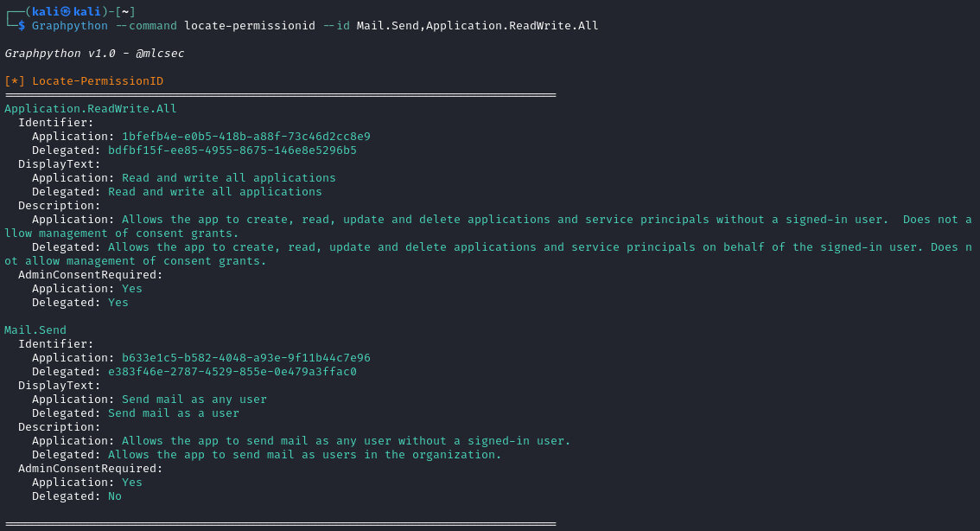This screenshot has width=980, height=531.
Task: Click the "Send mail as a user" text
Action: pos(173,413)
